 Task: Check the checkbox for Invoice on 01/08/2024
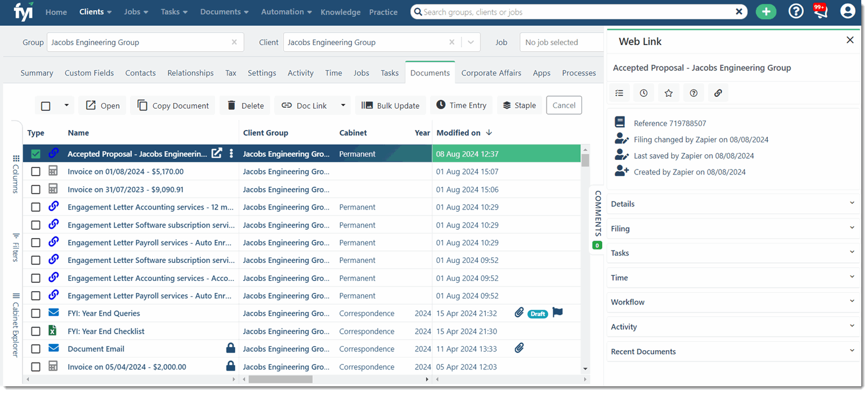(x=35, y=171)
